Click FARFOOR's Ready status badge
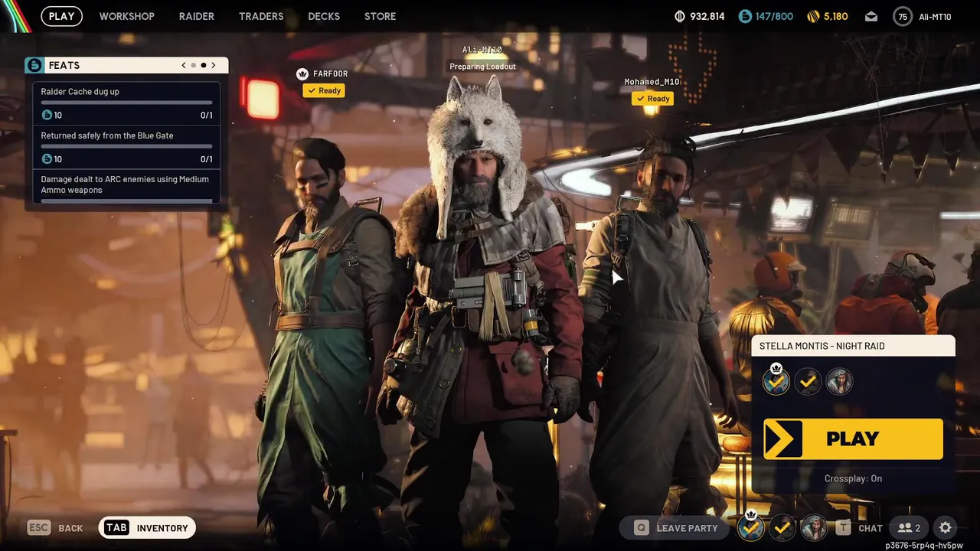 point(323,90)
